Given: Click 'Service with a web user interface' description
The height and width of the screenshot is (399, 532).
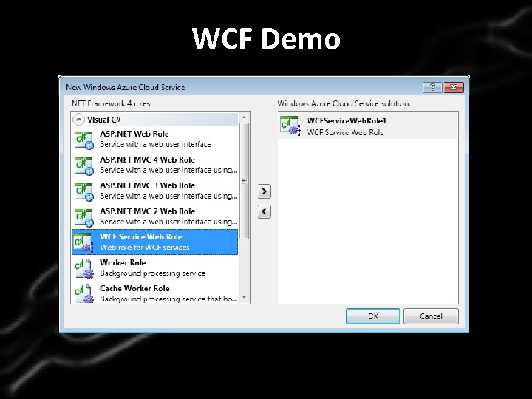Looking at the screenshot, I should point(156,145).
